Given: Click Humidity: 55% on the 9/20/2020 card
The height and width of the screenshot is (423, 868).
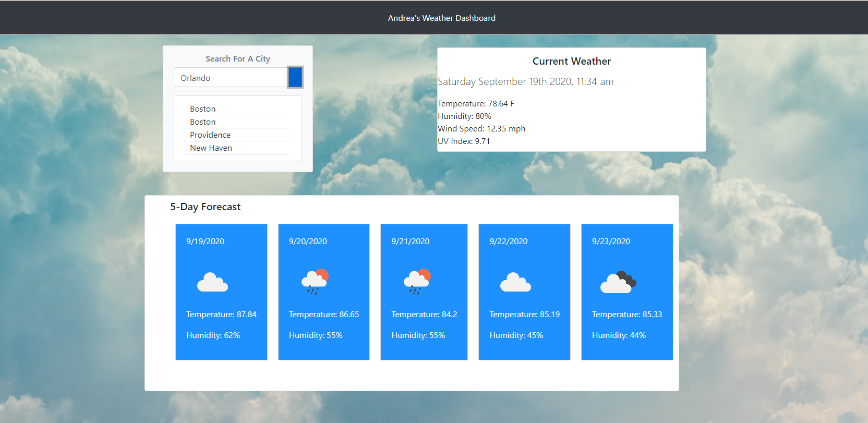Looking at the screenshot, I should tap(316, 335).
